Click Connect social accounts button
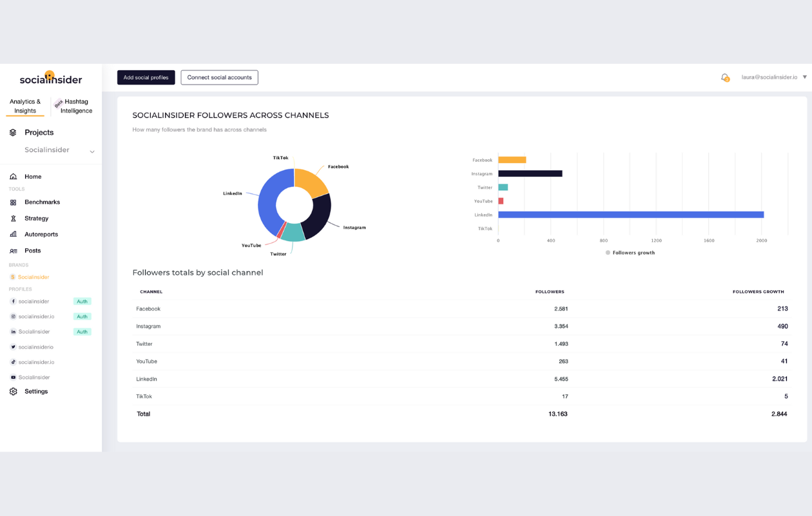 pyautogui.click(x=220, y=77)
